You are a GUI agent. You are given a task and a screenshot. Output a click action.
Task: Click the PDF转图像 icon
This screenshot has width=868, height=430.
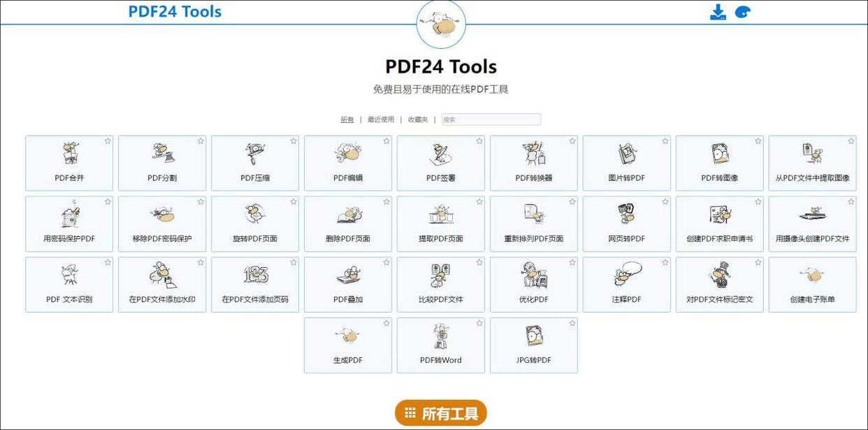point(720,154)
